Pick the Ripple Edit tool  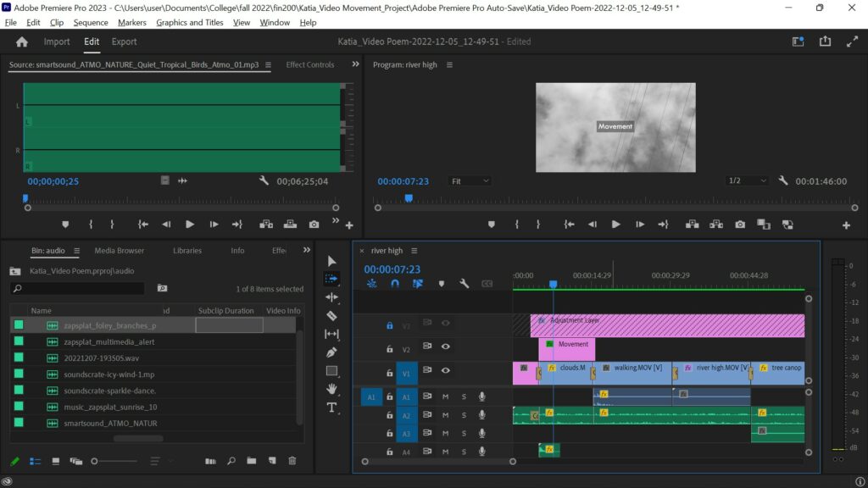pyautogui.click(x=331, y=297)
